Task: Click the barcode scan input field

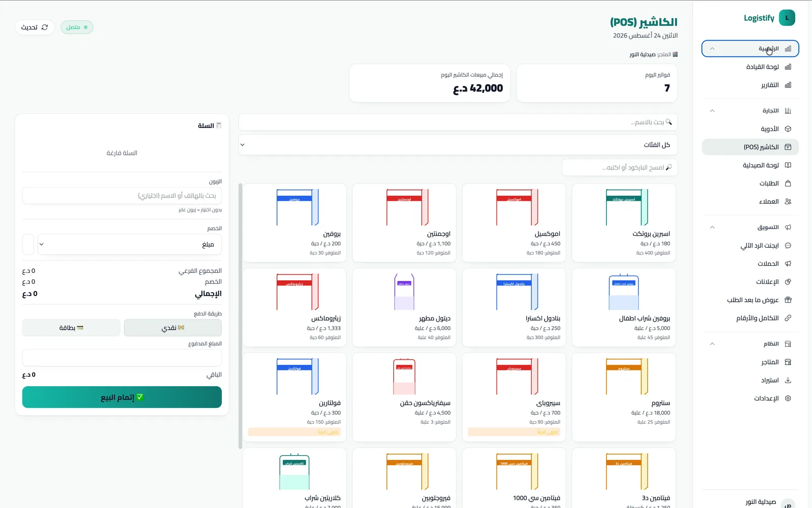Action: point(620,168)
